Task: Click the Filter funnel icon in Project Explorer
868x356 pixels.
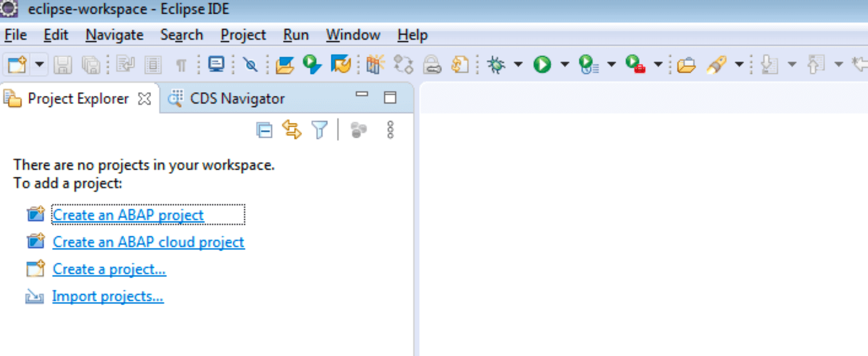Action: pos(320,130)
